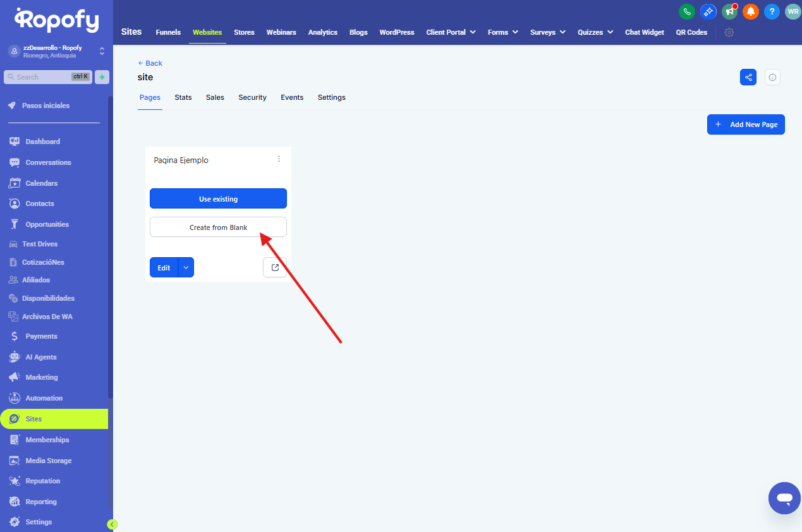Viewport: 802px width, 532px height.
Task: Click Add New Page button
Action: pyautogui.click(x=746, y=124)
